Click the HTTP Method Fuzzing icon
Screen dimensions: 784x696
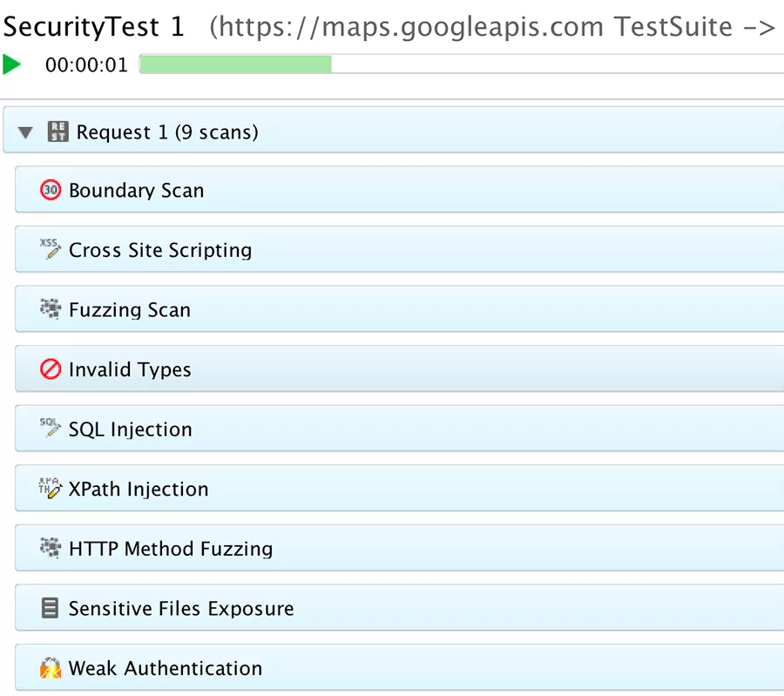tap(51, 548)
